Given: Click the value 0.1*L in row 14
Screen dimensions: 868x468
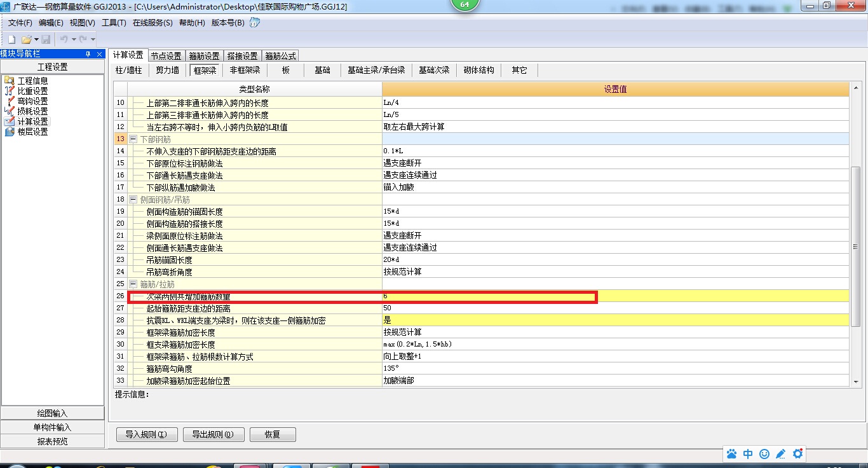Looking at the screenshot, I should click(615, 151).
